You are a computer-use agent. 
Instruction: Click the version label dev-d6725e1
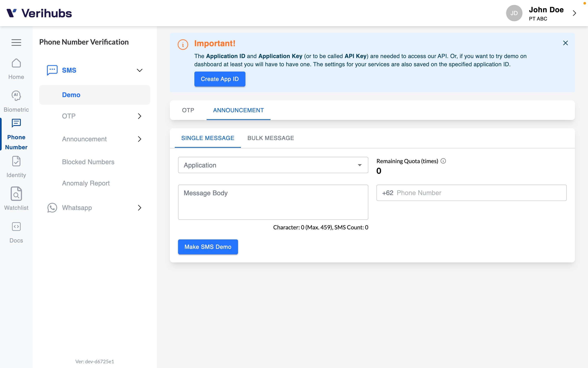tap(95, 361)
